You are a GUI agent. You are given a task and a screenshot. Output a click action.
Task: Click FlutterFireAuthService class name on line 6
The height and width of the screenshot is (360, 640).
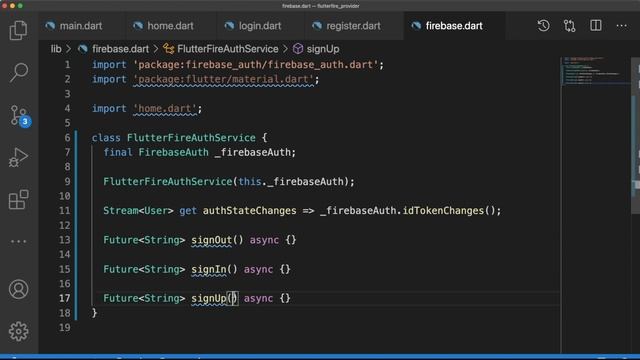coord(191,138)
